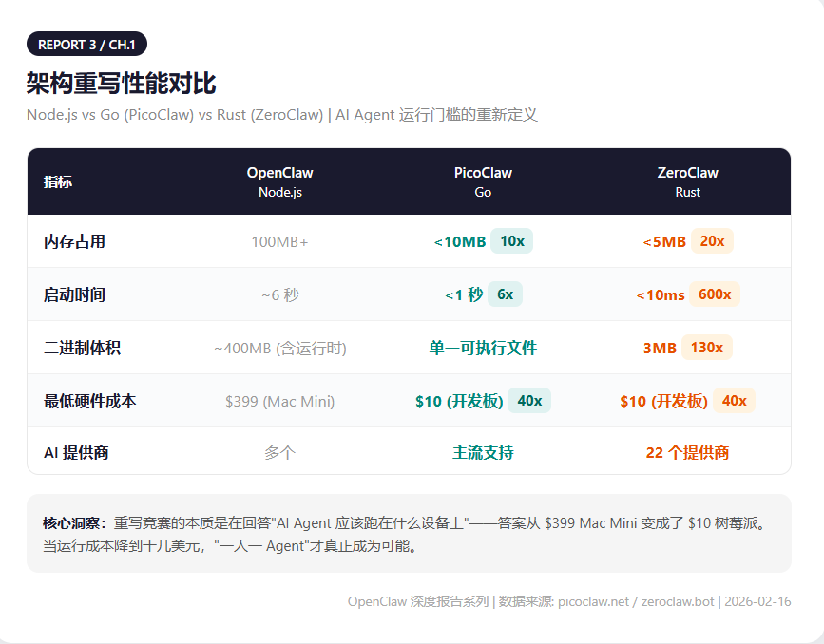Click the PicoClaw Go column header
This screenshot has height=644, width=824.
[483, 181]
